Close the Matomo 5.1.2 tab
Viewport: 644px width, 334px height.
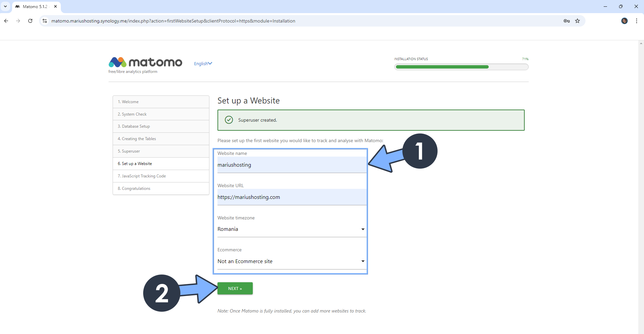[55, 6]
